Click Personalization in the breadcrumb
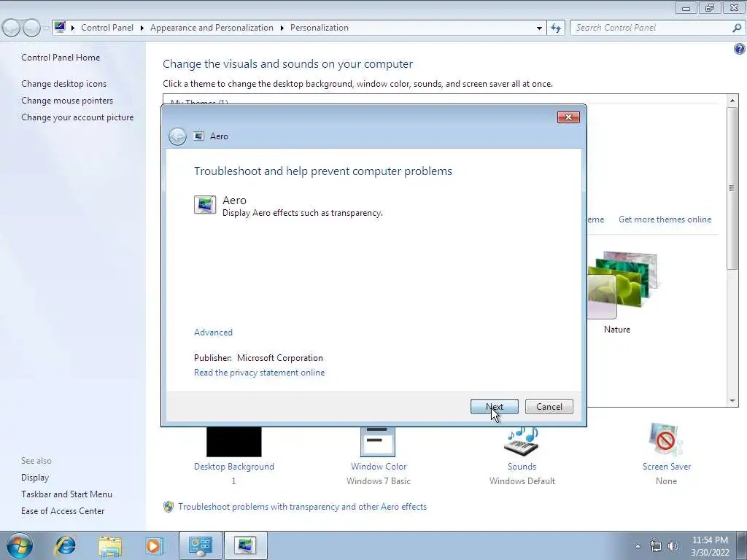 (320, 28)
